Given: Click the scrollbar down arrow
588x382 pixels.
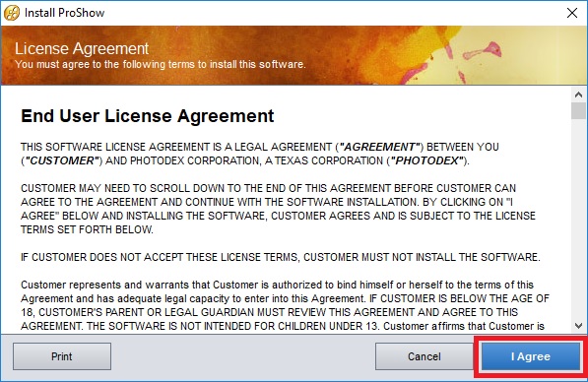Looking at the screenshot, I should click(x=578, y=325).
